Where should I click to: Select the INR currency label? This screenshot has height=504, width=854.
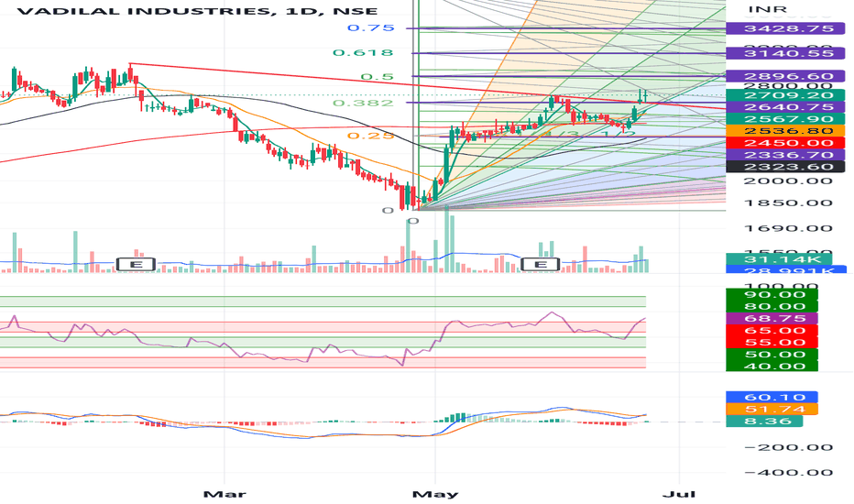[767, 9]
